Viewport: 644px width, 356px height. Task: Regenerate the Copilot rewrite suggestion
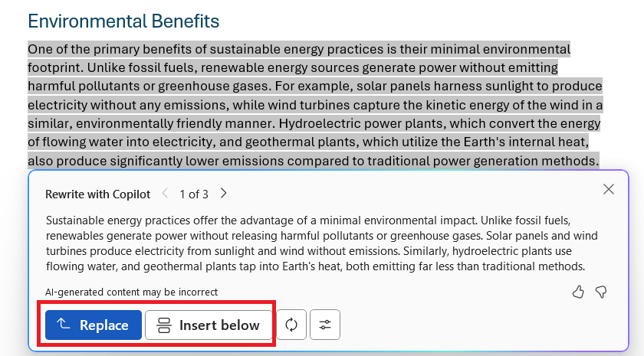291,325
